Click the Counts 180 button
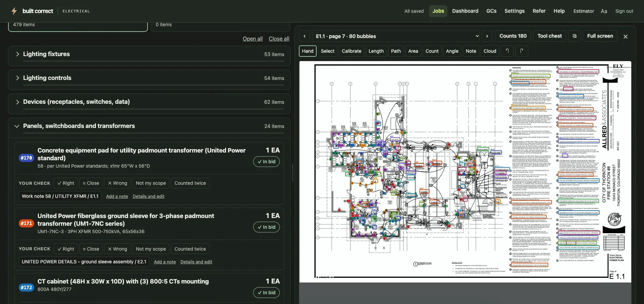The width and height of the screenshot is (644, 304). [x=513, y=36]
